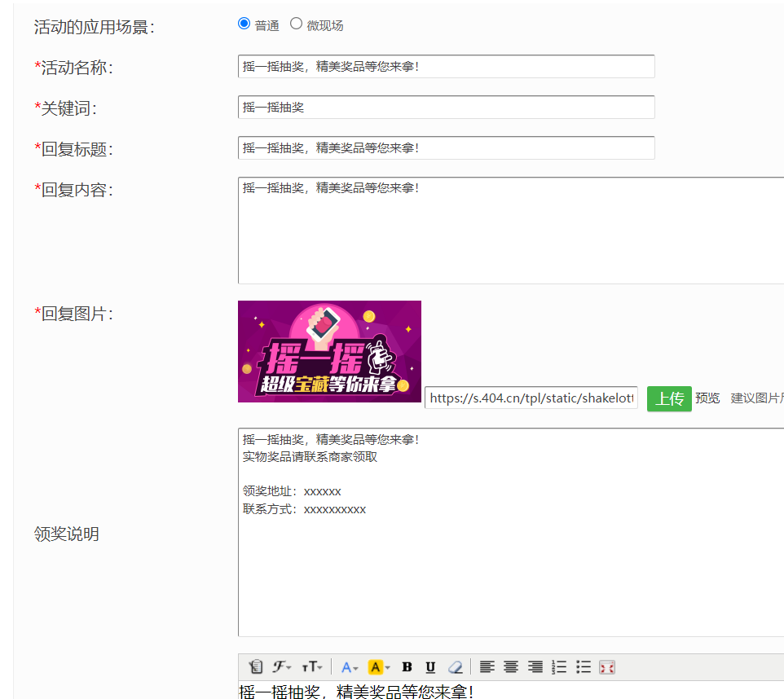Click the 活动名称 input field

tap(446, 67)
